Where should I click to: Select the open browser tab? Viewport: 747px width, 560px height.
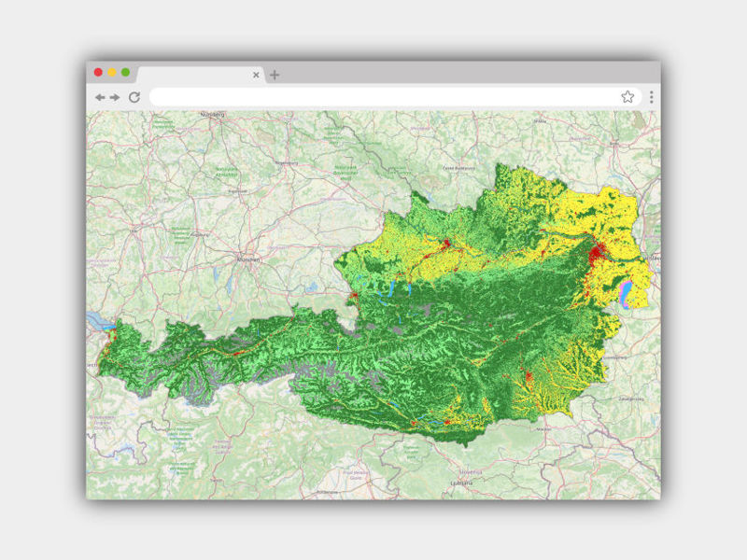200,75
